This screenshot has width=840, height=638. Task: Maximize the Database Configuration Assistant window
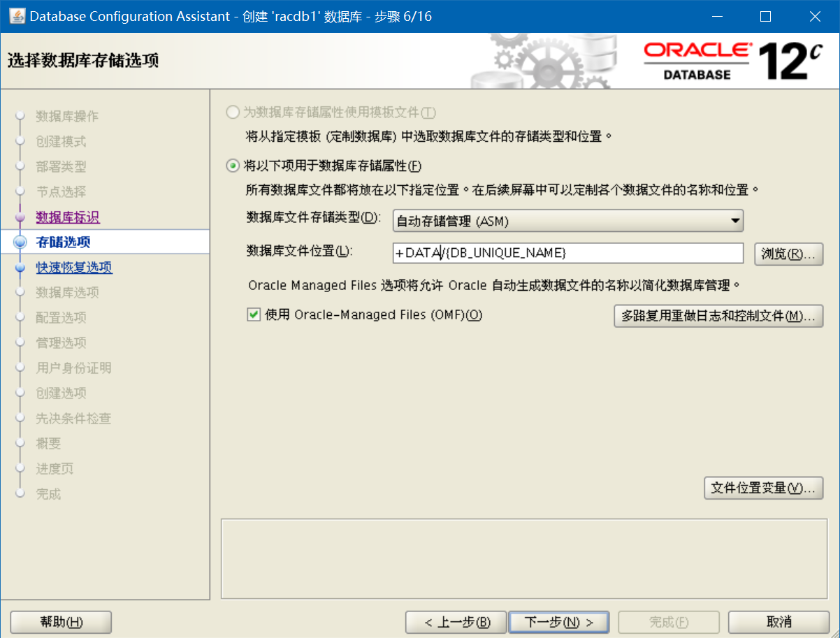click(765, 16)
